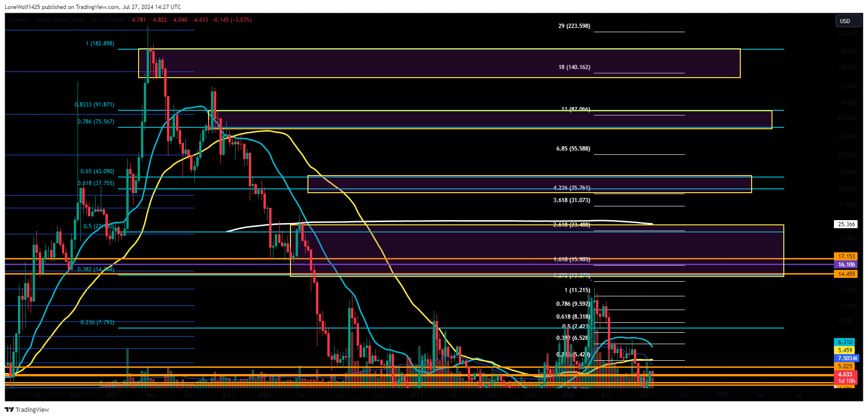The height and width of the screenshot is (418, 868).
Task: Click the 100.000 level on the price scale
Action: tap(848, 103)
